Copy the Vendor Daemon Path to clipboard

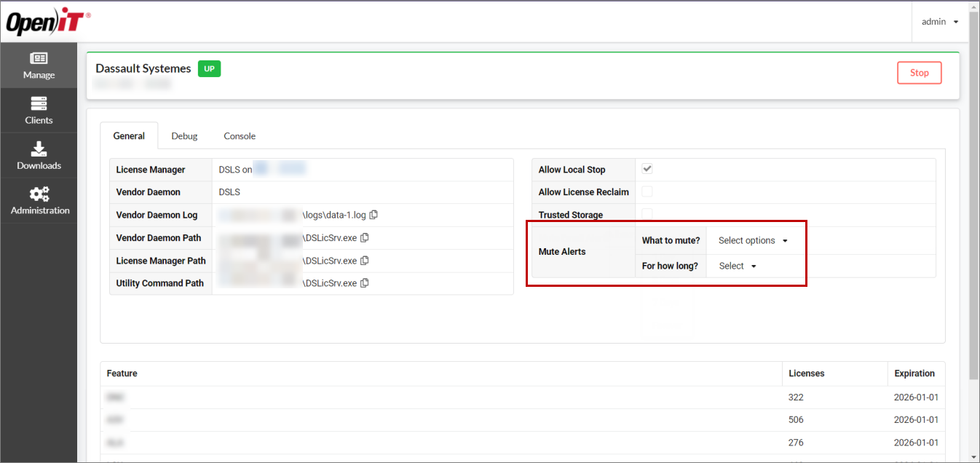pyautogui.click(x=364, y=237)
